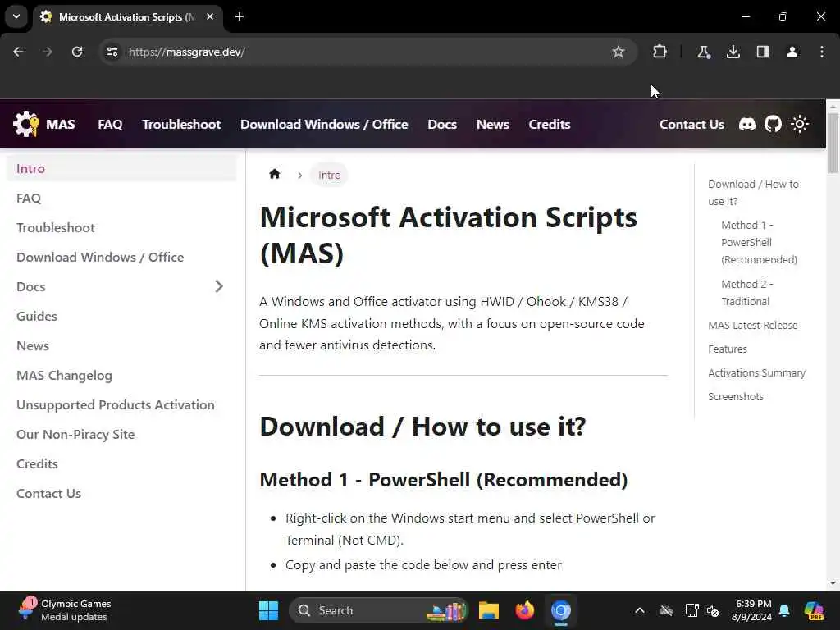Toggle light/dark theme sun icon
Viewport: 840px width, 630px height.
click(x=799, y=125)
